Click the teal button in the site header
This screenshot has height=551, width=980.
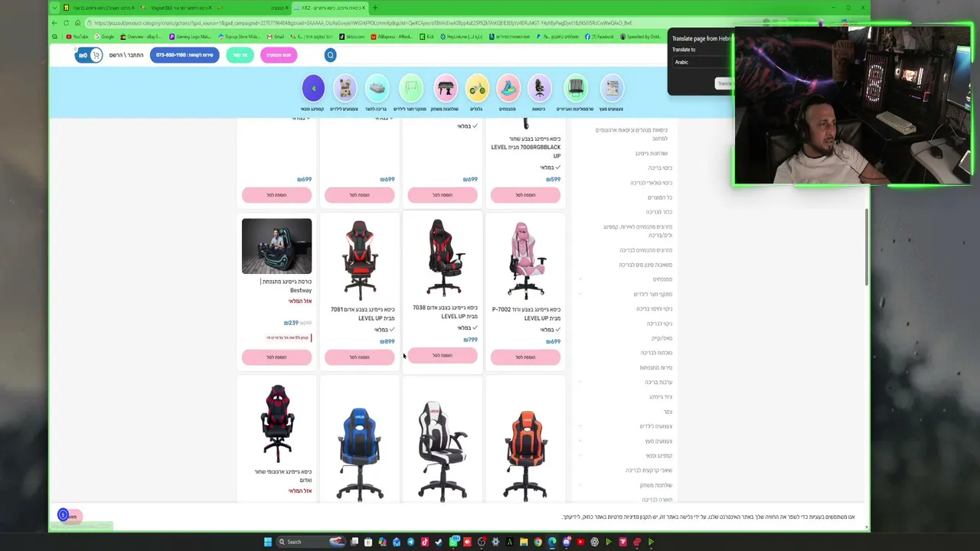(240, 55)
